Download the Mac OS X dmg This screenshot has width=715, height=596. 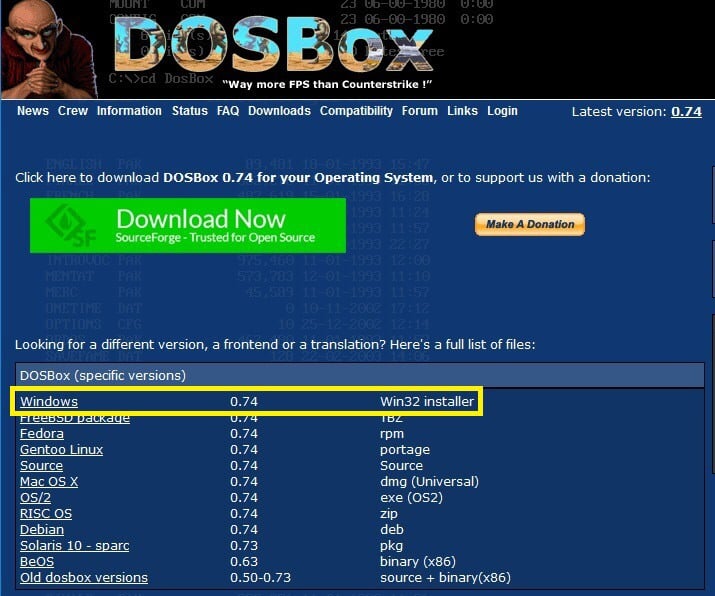[x=49, y=482]
